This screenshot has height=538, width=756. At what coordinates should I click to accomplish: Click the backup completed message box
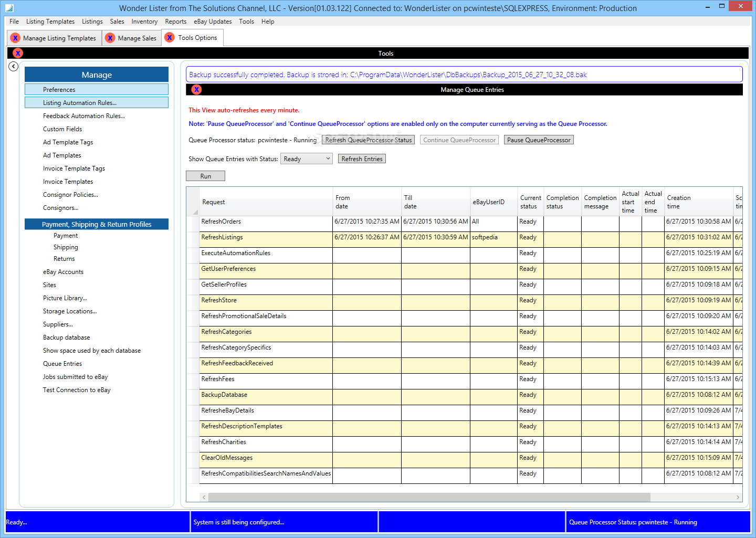point(464,75)
